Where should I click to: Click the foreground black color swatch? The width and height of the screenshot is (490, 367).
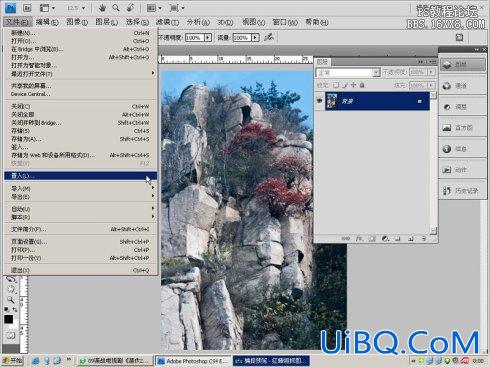(x=9, y=319)
